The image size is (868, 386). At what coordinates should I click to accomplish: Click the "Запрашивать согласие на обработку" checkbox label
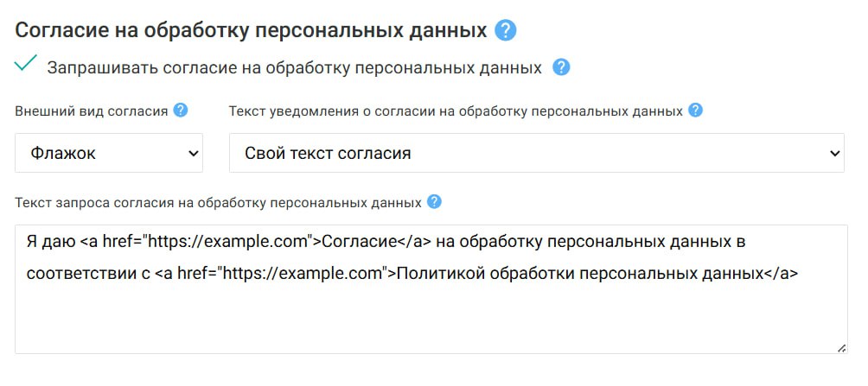coord(294,67)
